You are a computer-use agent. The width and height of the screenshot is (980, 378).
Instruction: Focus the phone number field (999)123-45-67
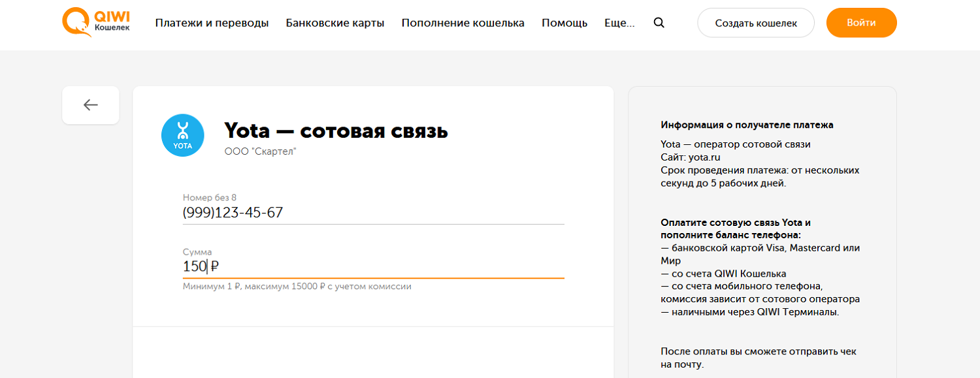[x=374, y=213]
